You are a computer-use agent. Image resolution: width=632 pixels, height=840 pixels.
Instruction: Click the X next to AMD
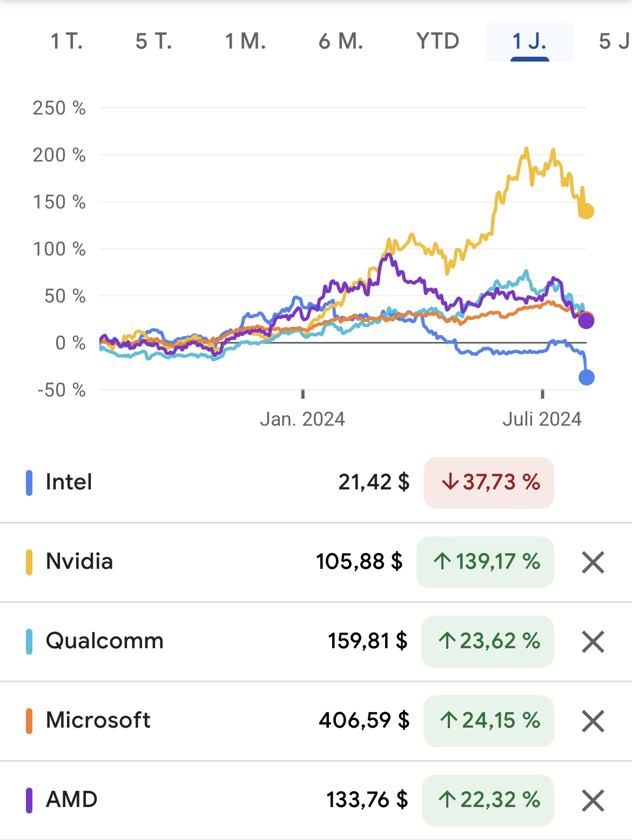point(593,801)
